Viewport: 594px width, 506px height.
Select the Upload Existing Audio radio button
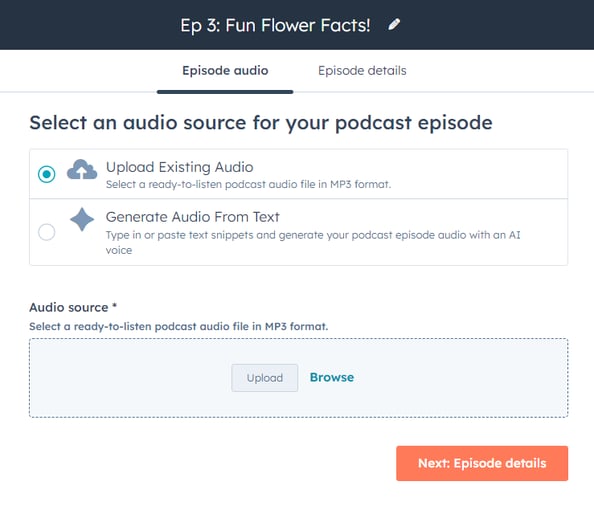click(x=47, y=174)
